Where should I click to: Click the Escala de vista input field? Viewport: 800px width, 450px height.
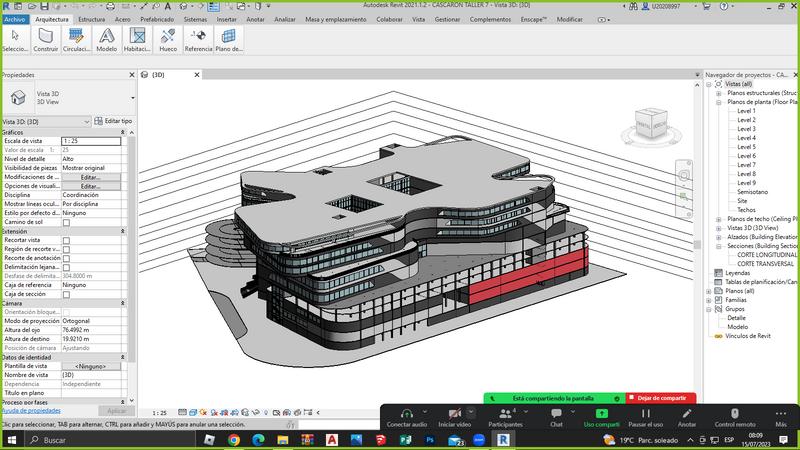(x=90, y=141)
